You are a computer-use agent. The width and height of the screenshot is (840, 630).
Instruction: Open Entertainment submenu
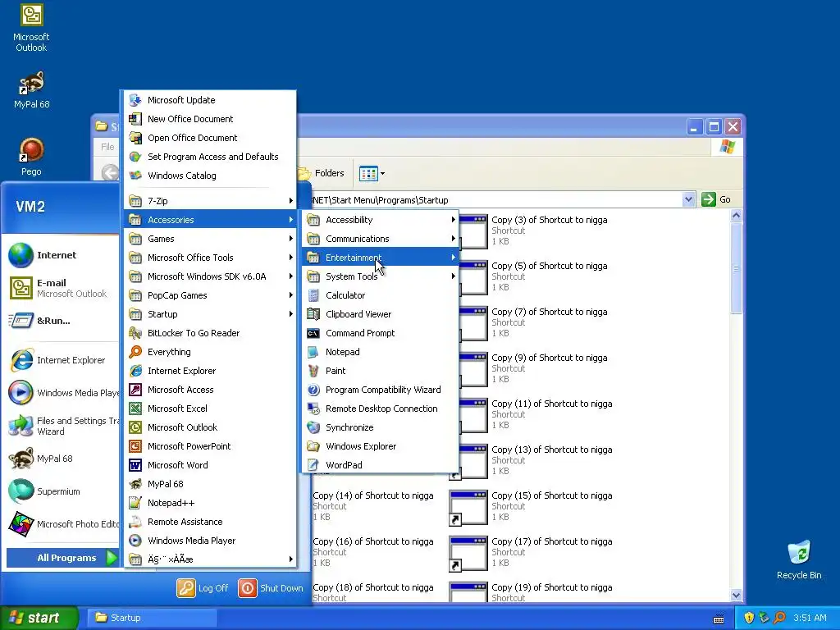pos(381,257)
